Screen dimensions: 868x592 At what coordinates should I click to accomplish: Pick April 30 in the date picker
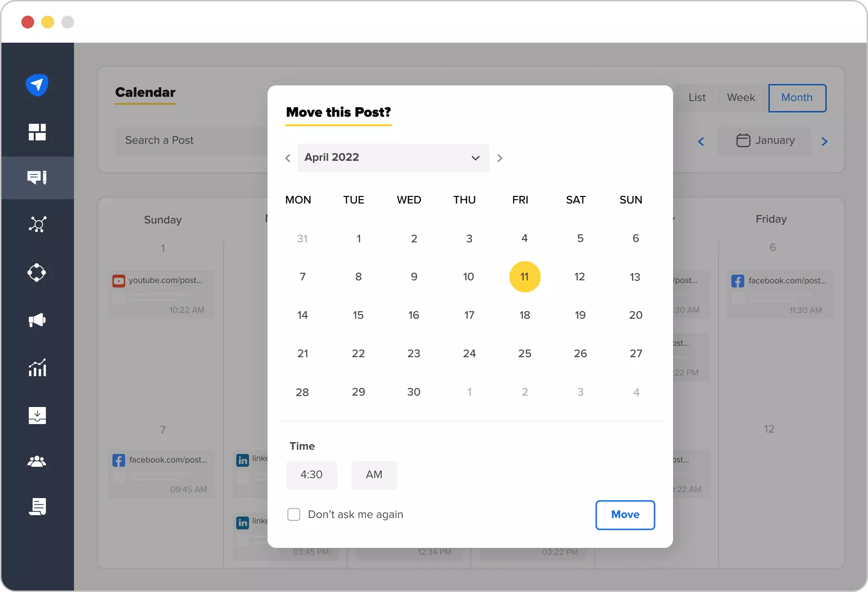[414, 392]
